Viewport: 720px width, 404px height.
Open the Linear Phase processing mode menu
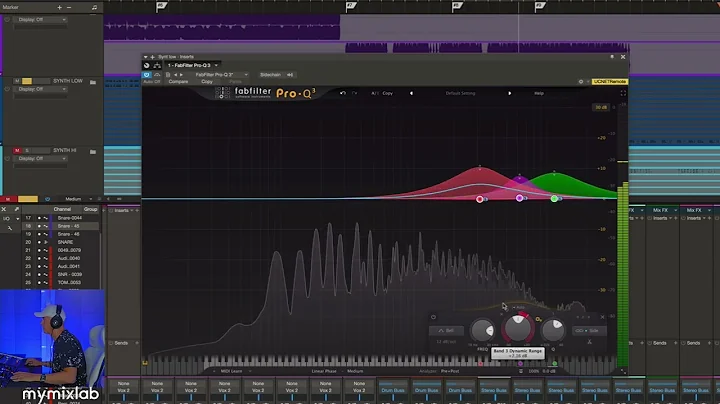click(x=324, y=371)
